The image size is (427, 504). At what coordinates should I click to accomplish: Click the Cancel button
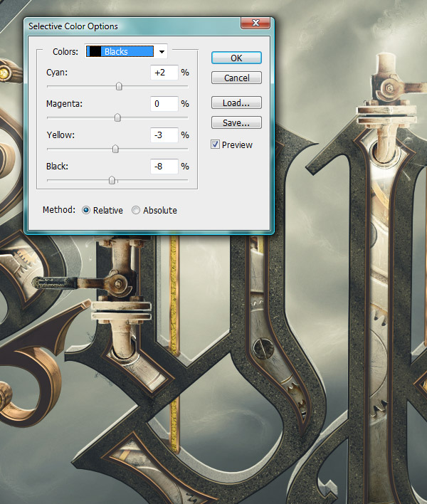(236, 78)
